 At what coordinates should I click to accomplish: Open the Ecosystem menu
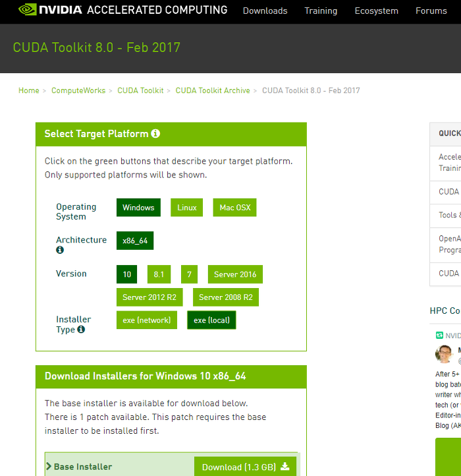(377, 11)
